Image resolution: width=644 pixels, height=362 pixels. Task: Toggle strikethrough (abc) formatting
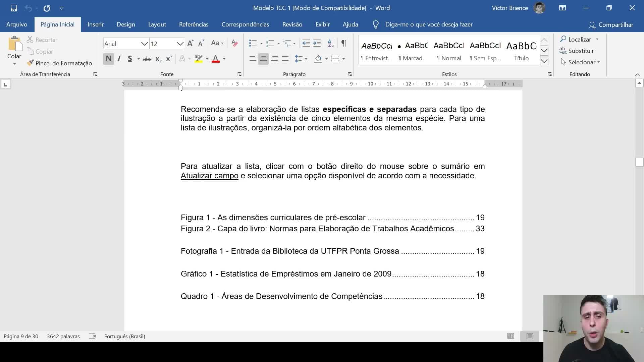tap(147, 59)
